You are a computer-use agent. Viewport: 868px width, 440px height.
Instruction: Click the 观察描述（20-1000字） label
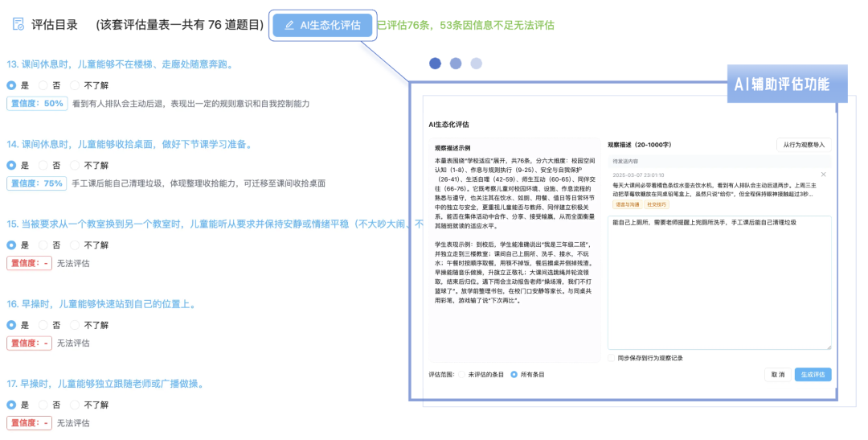click(x=640, y=145)
